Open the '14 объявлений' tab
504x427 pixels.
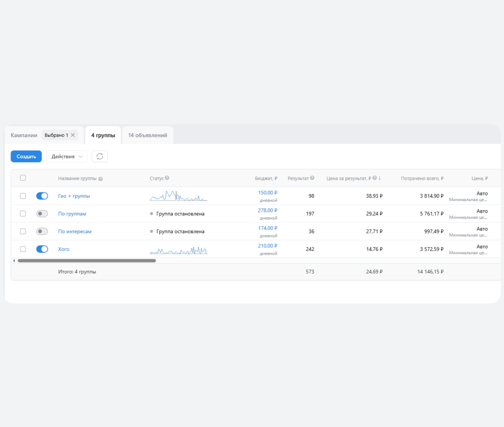(x=148, y=135)
